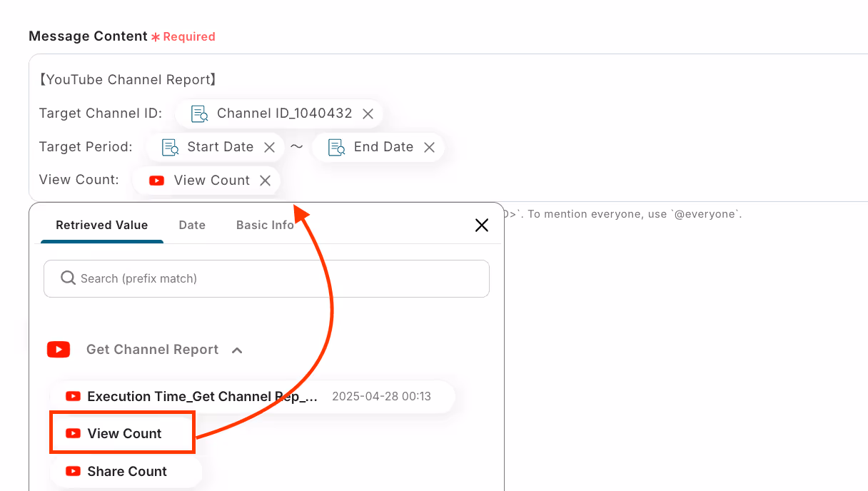Click the 2025-04-28 00:13 timestamp
This screenshot has width=868, height=491.
pos(382,396)
